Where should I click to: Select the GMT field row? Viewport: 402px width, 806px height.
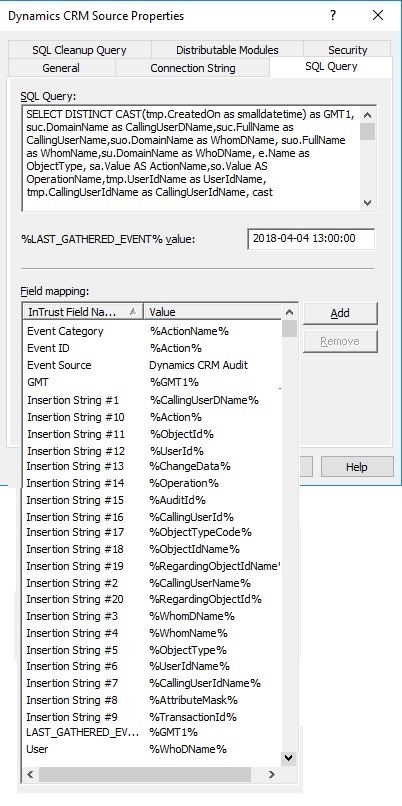[x=153, y=382]
